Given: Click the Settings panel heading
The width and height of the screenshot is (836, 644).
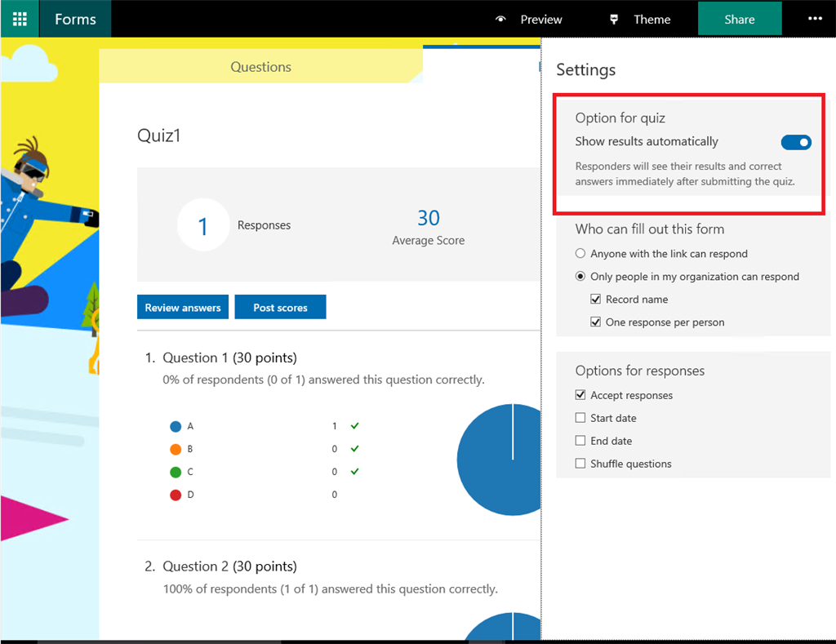Looking at the screenshot, I should click(x=585, y=70).
